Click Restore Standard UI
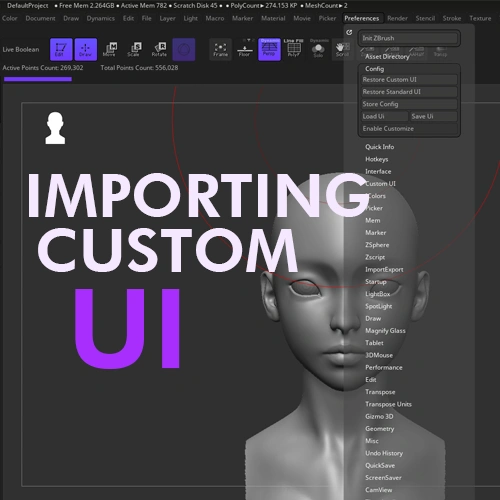Image resolution: width=500 pixels, height=500 pixels. 409,92
